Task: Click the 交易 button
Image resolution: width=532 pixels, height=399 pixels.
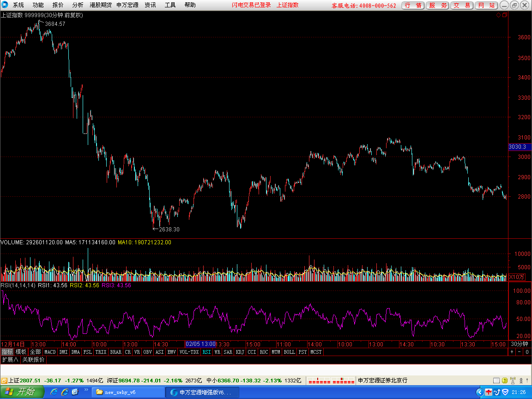Action: (x=462, y=6)
